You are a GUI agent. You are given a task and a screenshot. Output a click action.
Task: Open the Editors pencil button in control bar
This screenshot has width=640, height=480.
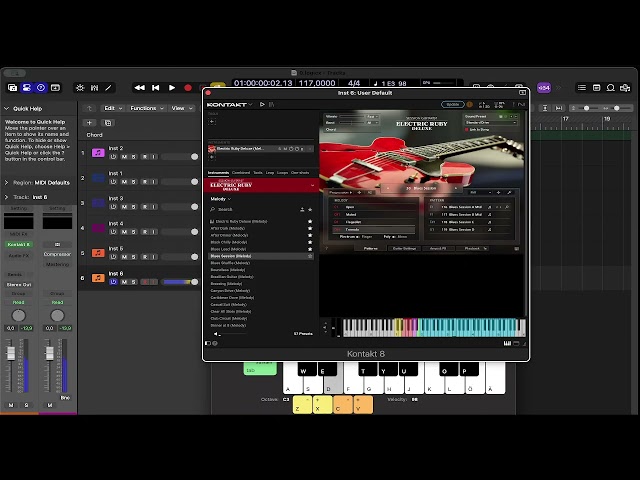coord(109,88)
